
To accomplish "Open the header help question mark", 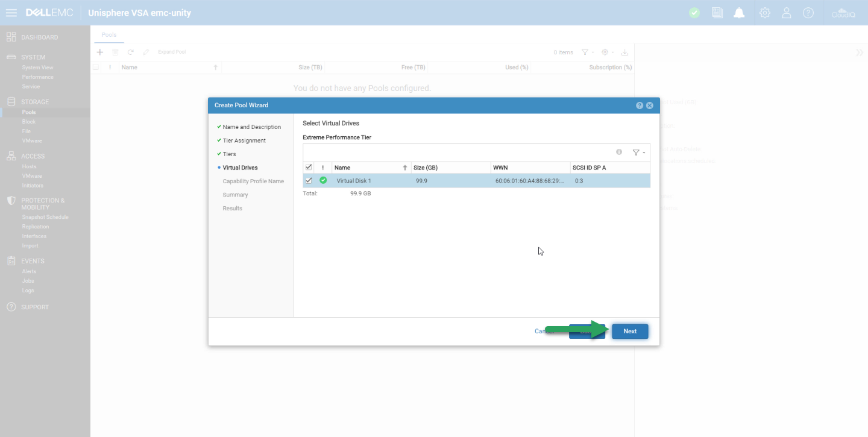I will pyautogui.click(x=808, y=13).
